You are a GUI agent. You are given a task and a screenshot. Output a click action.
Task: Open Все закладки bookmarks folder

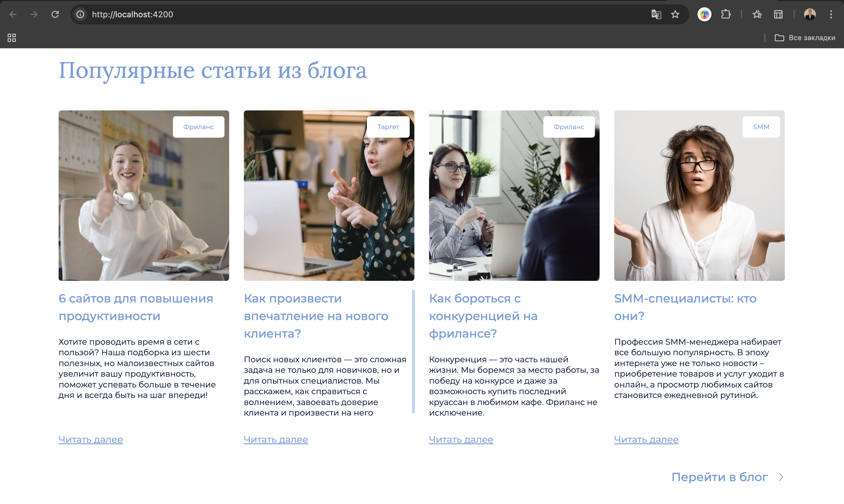(x=805, y=38)
